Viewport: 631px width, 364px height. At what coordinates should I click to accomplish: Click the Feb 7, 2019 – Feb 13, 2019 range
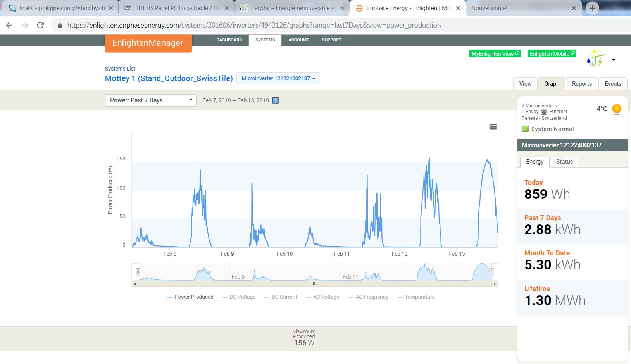(x=235, y=100)
